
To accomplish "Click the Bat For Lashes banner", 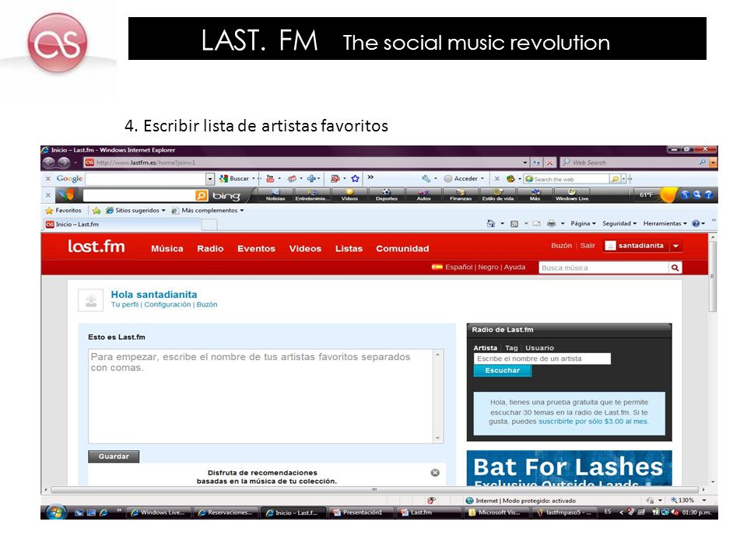I will [x=569, y=467].
